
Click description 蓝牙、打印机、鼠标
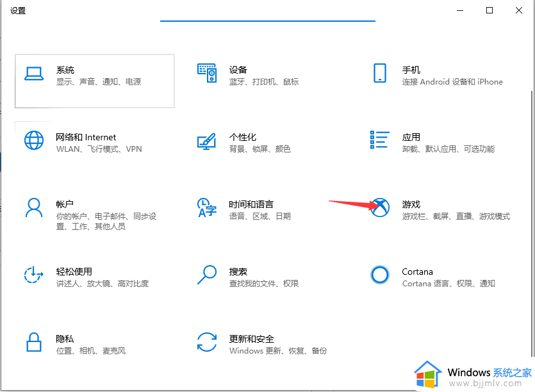point(264,82)
